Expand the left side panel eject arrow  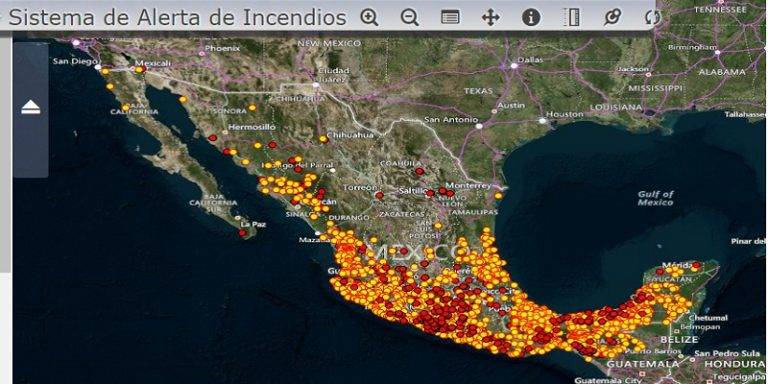31,107
